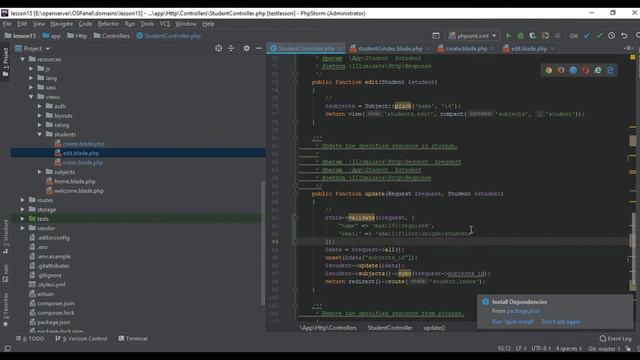640x360 pixels.
Task: Click the Controllers breadcrumb in navigation bar
Action: tap(111, 36)
